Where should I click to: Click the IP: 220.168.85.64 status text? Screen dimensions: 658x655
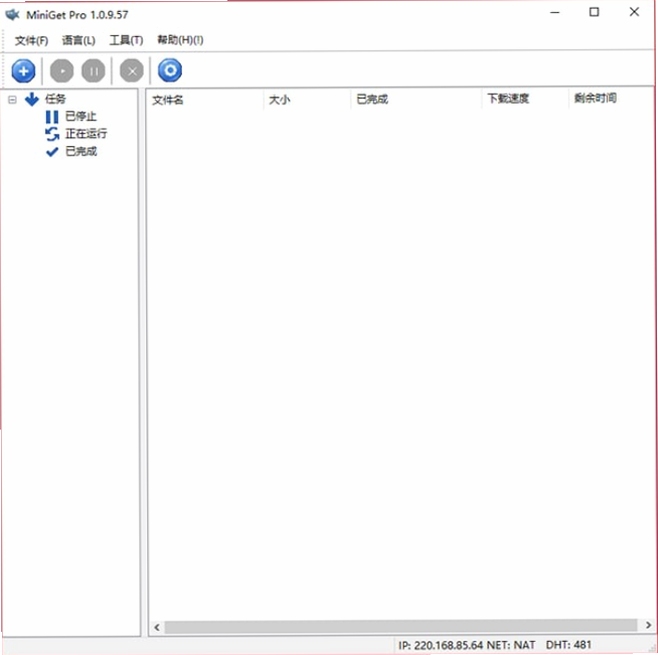coord(440,645)
